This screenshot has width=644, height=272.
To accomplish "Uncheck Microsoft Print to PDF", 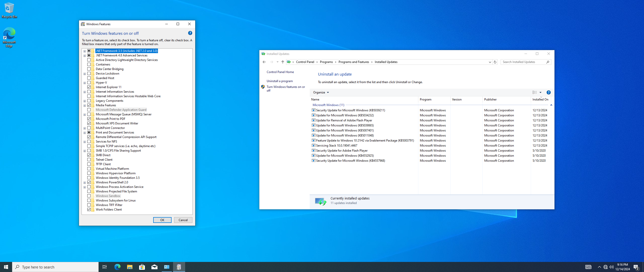I will click(x=89, y=119).
